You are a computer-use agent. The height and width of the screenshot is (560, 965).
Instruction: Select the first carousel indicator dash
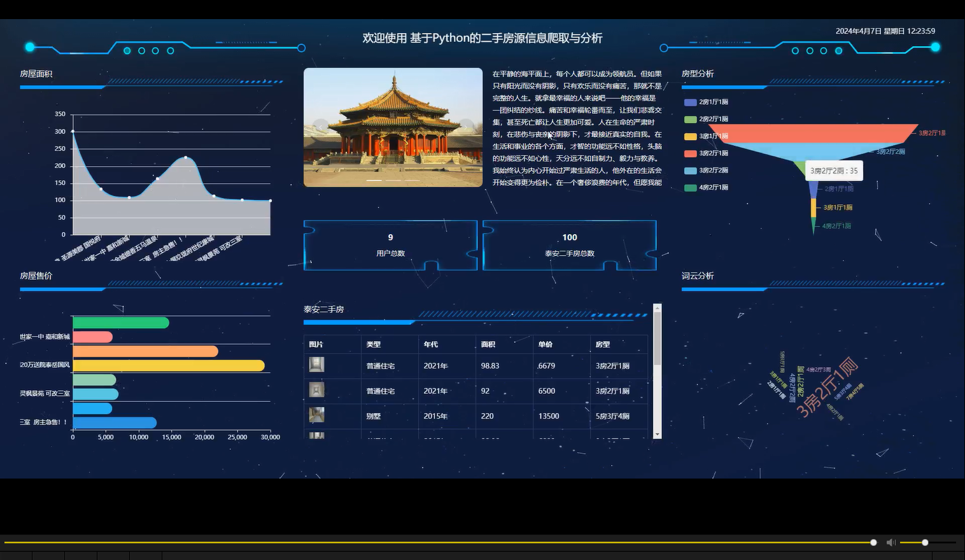click(374, 180)
